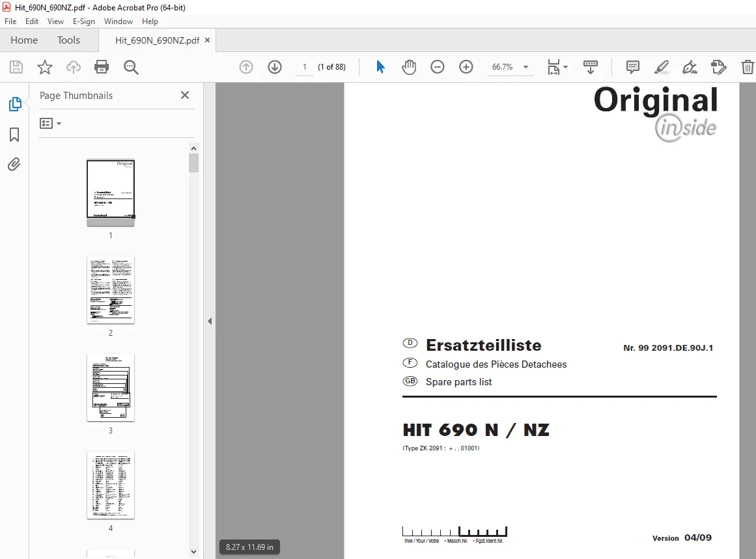Select page 2 thumbnail
756x559 pixels.
click(111, 290)
